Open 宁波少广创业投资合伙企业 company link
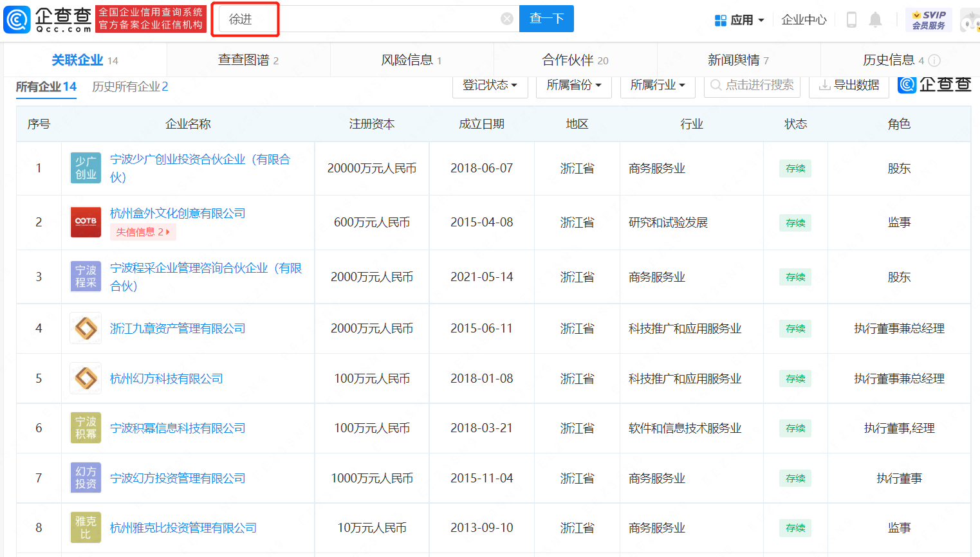The height and width of the screenshot is (557, 980). [200, 168]
